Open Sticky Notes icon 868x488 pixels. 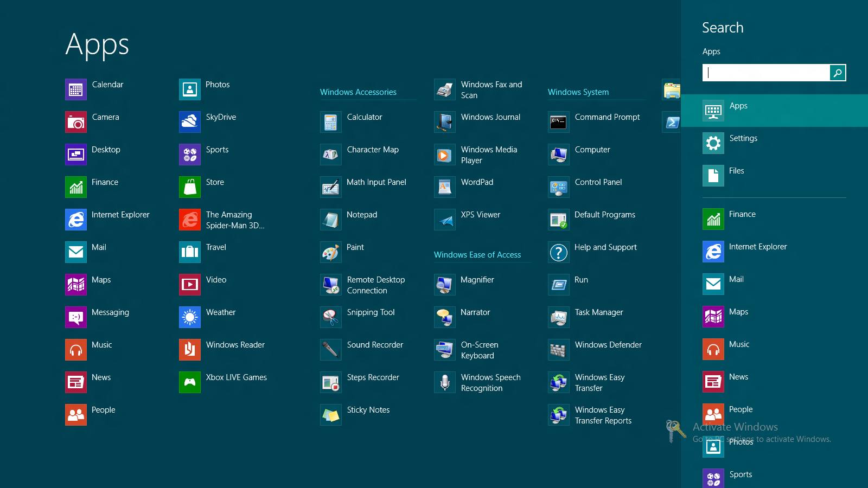(x=330, y=415)
